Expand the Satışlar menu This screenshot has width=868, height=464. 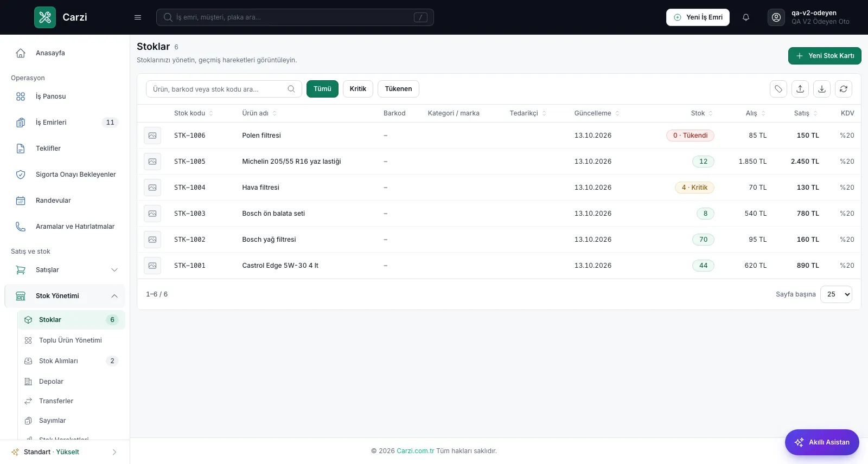(65, 270)
